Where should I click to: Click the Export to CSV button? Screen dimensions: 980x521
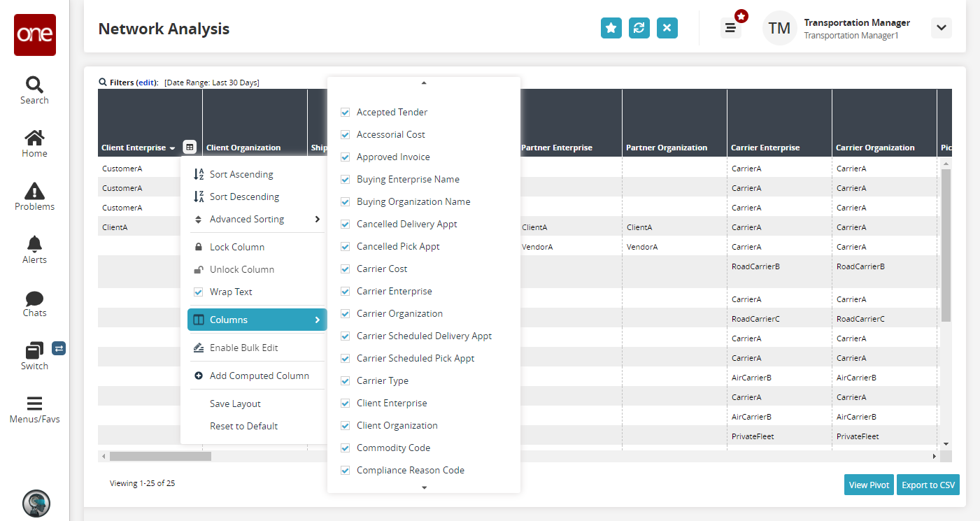928,485
